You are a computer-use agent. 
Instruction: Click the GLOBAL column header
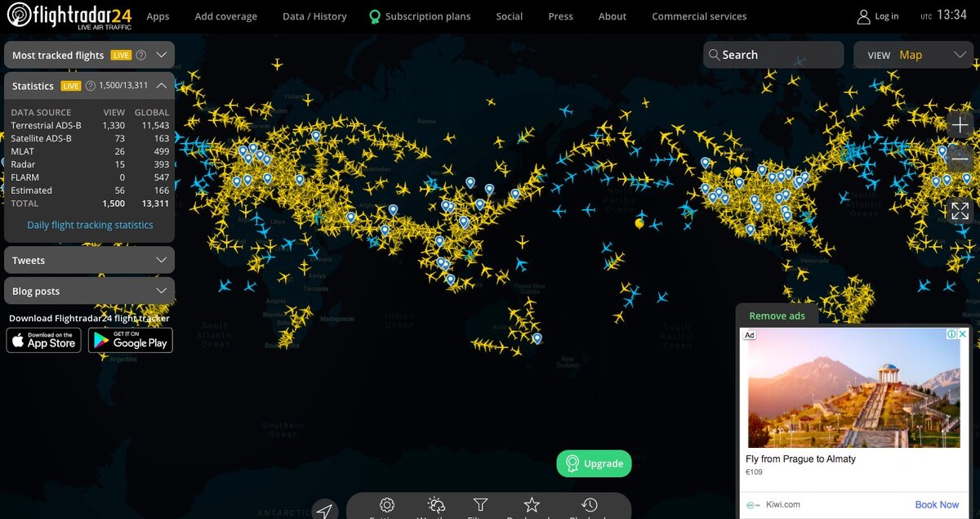pyautogui.click(x=152, y=112)
